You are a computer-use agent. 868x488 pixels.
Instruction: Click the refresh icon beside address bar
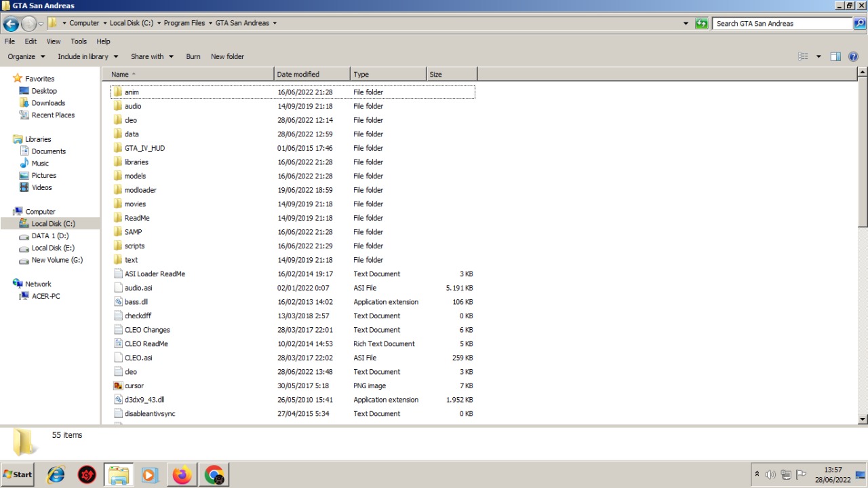[702, 24]
